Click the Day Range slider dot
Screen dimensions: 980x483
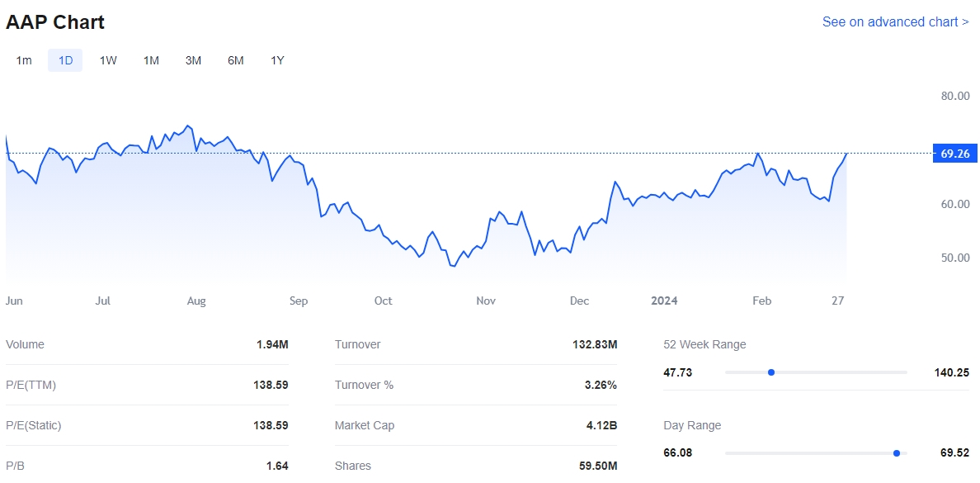click(897, 453)
